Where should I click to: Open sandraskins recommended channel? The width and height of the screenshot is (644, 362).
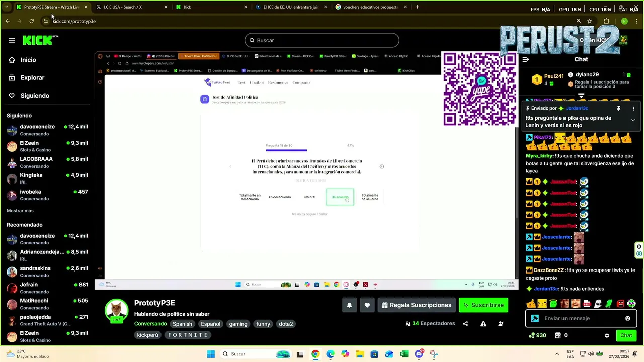[48, 271]
